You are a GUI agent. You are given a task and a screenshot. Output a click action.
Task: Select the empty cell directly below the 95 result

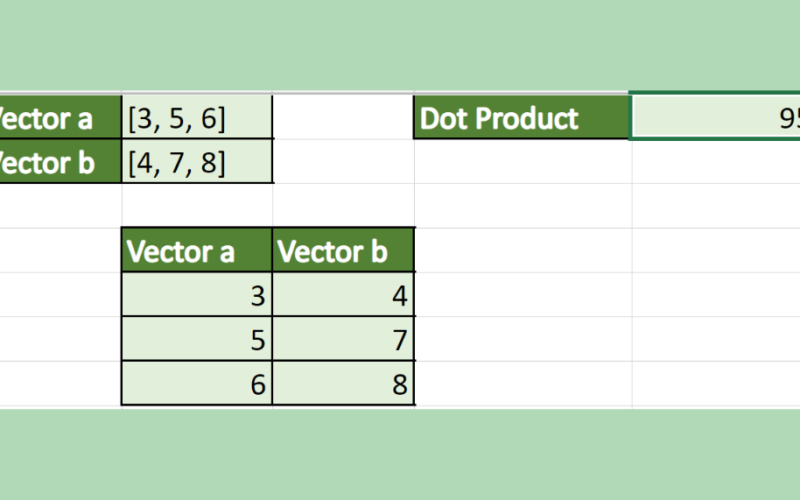(716, 162)
